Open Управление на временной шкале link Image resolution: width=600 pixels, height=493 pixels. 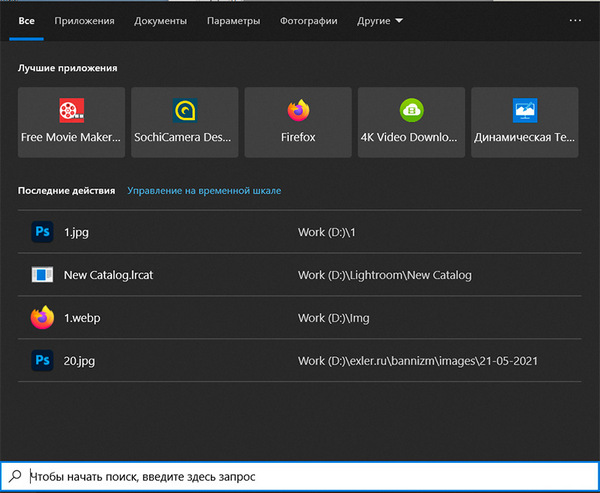tap(204, 190)
